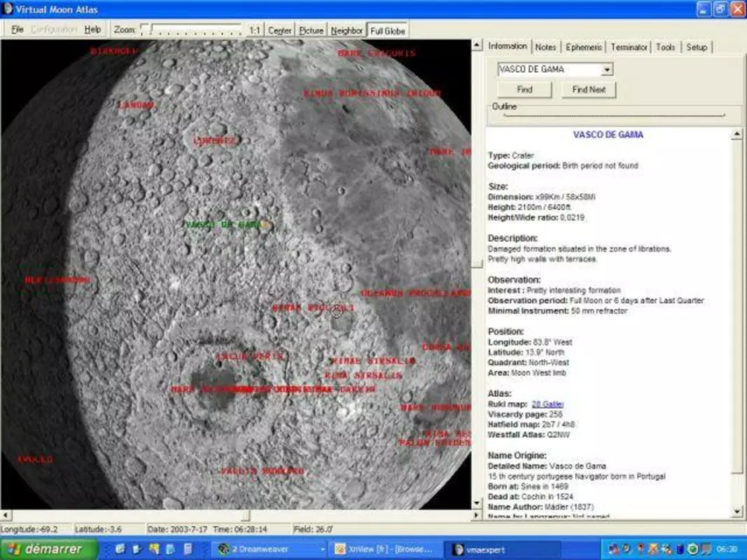Open the Help menu
The height and width of the screenshot is (560, 747).
92,29
